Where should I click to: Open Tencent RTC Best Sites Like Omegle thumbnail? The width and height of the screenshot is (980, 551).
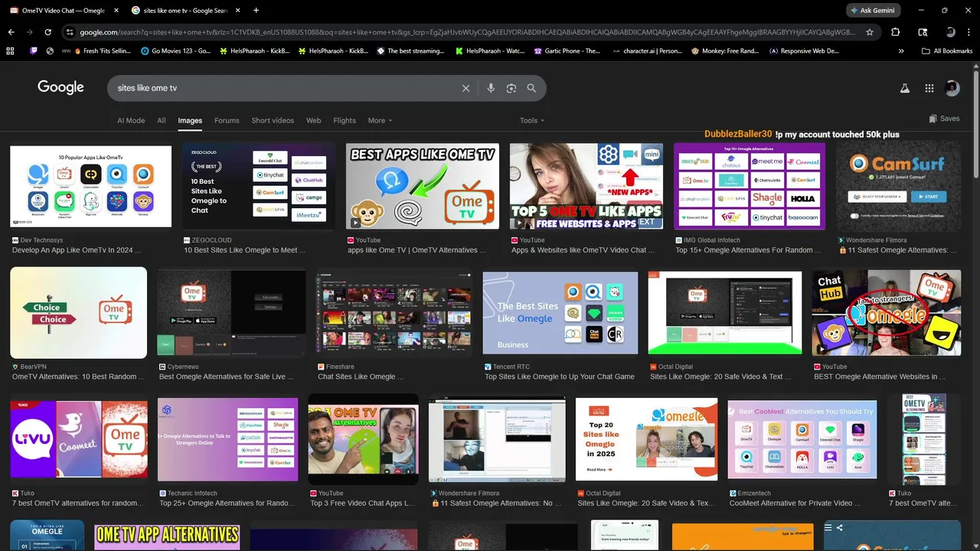[x=560, y=313]
